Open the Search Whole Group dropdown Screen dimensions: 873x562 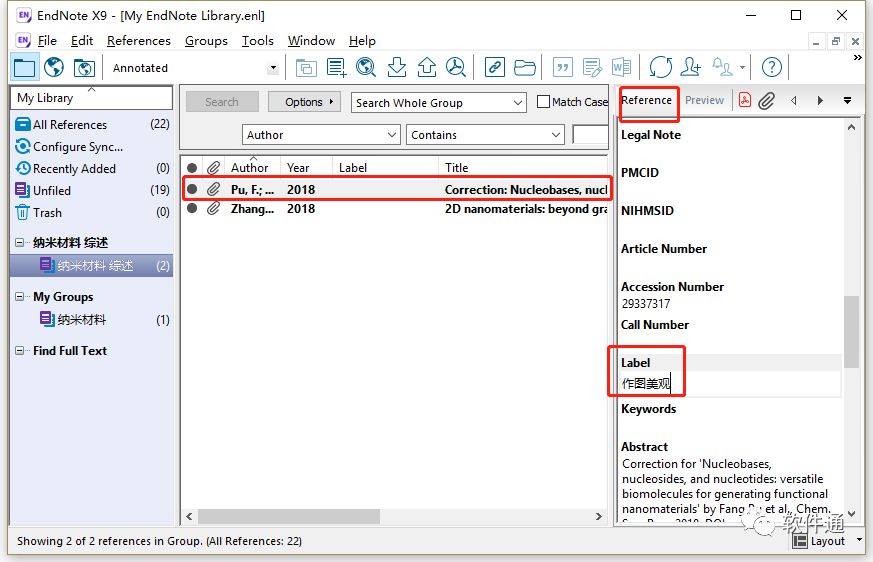[x=517, y=102]
